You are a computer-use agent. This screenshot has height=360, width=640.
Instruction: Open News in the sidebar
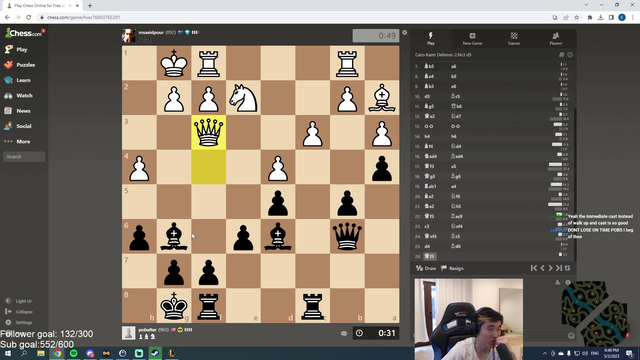(18, 111)
